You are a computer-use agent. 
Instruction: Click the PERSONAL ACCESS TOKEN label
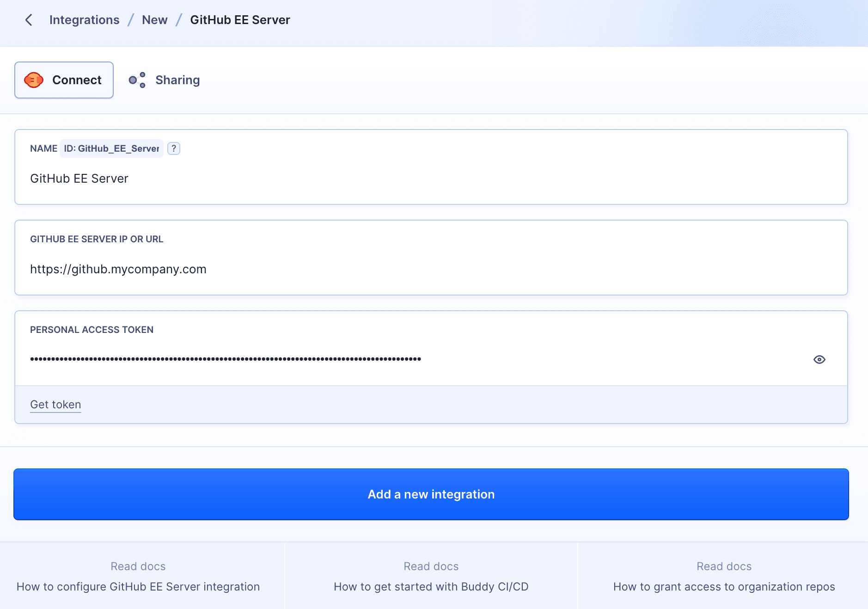point(92,330)
